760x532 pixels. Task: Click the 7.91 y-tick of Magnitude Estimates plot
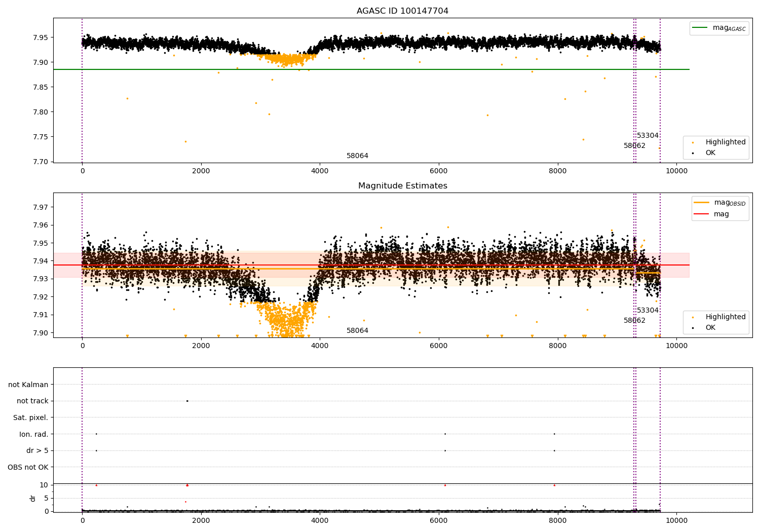pos(41,315)
